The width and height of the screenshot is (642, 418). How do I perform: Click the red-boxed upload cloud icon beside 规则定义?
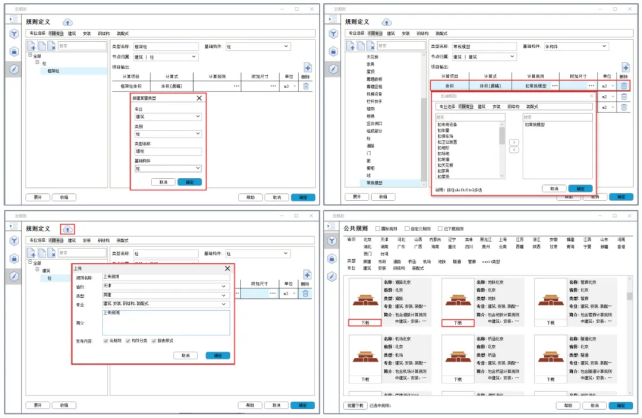[67, 229]
